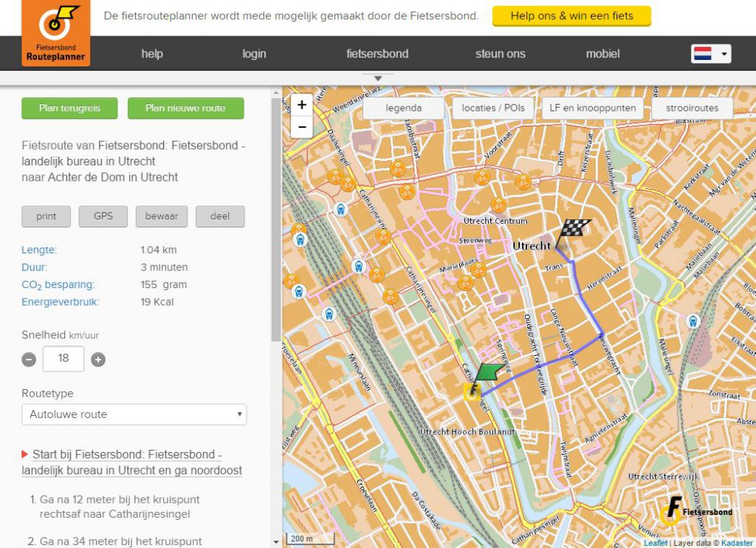Toggle the LF en knooppunten layer
756x548 pixels.
click(593, 108)
